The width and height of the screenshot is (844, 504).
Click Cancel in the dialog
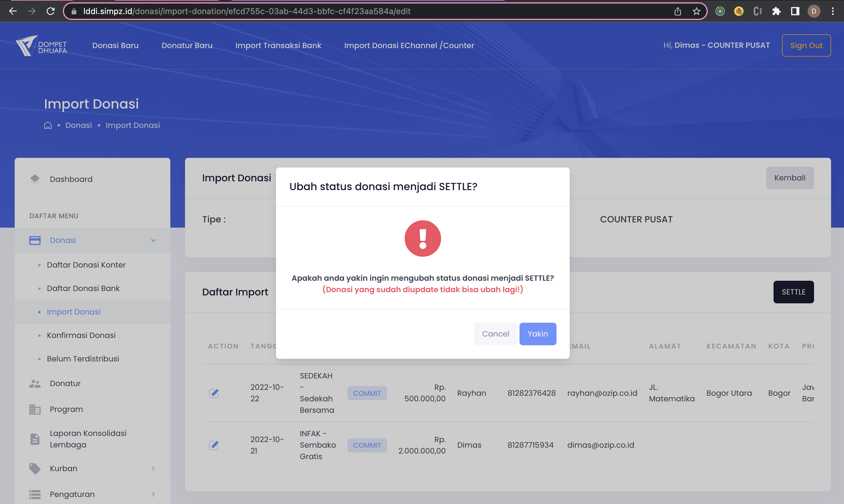[495, 334]
